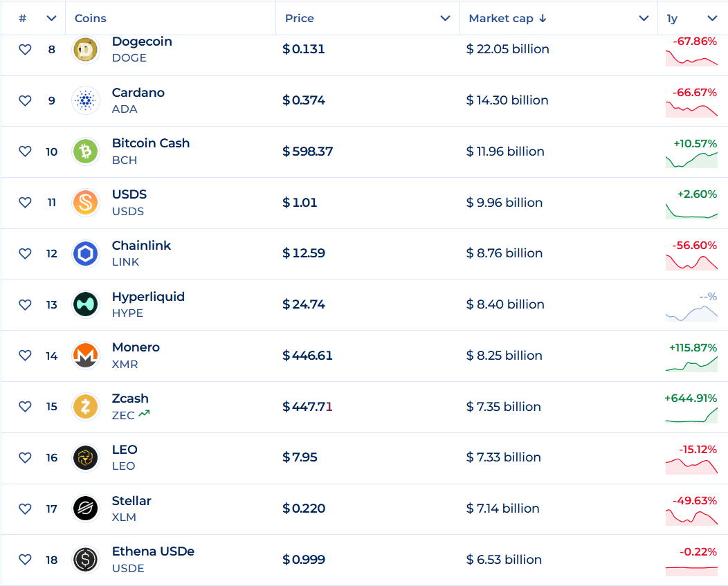Click the Coins column header
728x586 pixels.
click(x=91, y=19)
